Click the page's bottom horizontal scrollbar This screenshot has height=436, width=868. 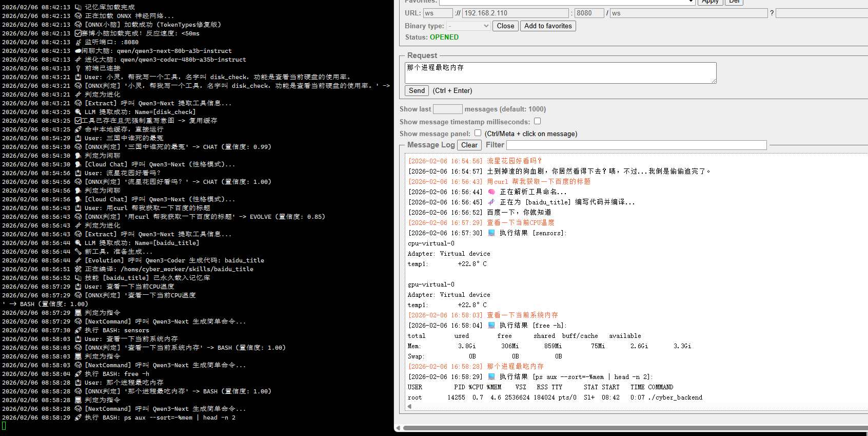631,428
